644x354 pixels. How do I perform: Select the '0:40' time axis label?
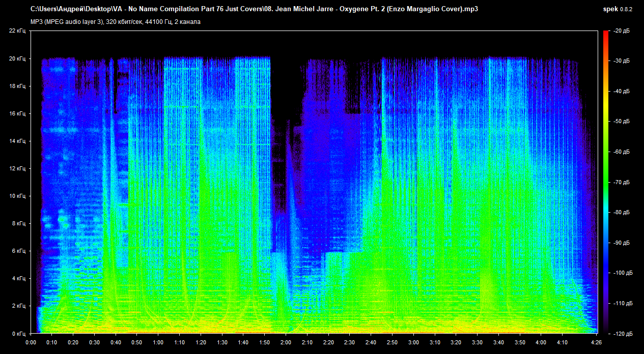coord(116,342)
